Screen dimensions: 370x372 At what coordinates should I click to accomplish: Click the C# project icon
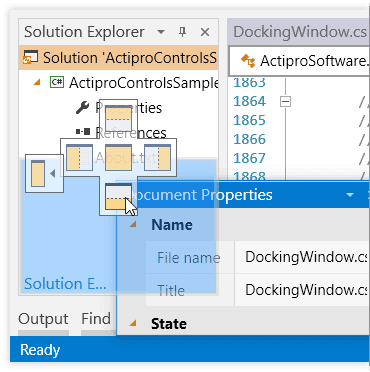(57, 82)
